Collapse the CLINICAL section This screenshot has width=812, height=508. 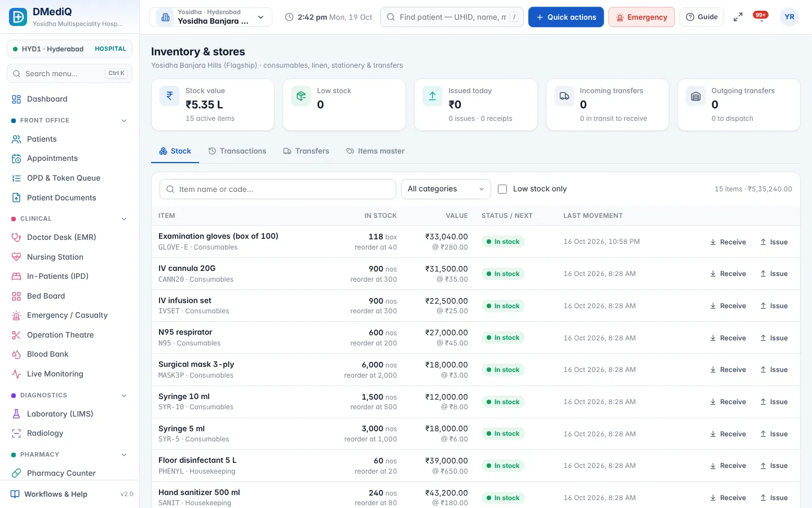[x=70, y=218]
